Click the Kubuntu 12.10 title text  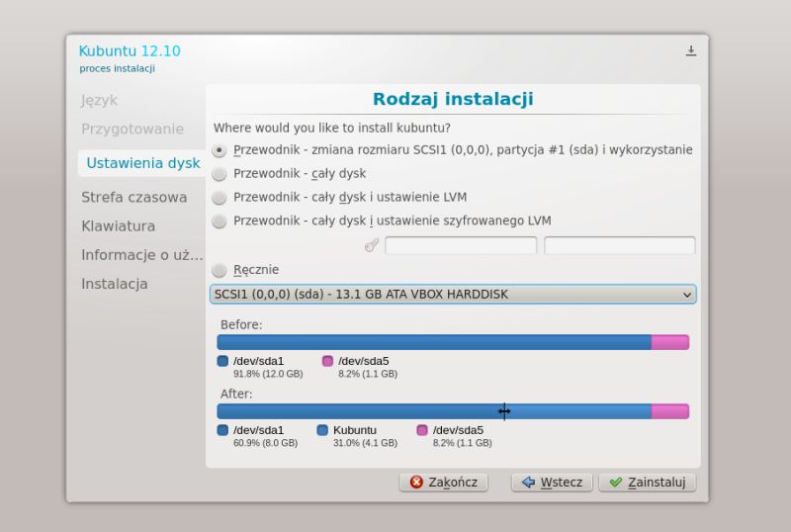pos(130,51)
